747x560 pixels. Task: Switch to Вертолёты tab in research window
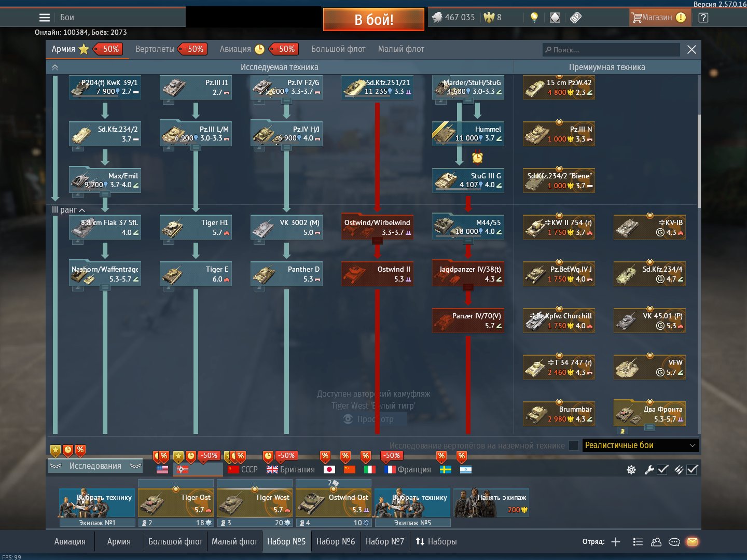pyautogui.click(x=155, y=49)
